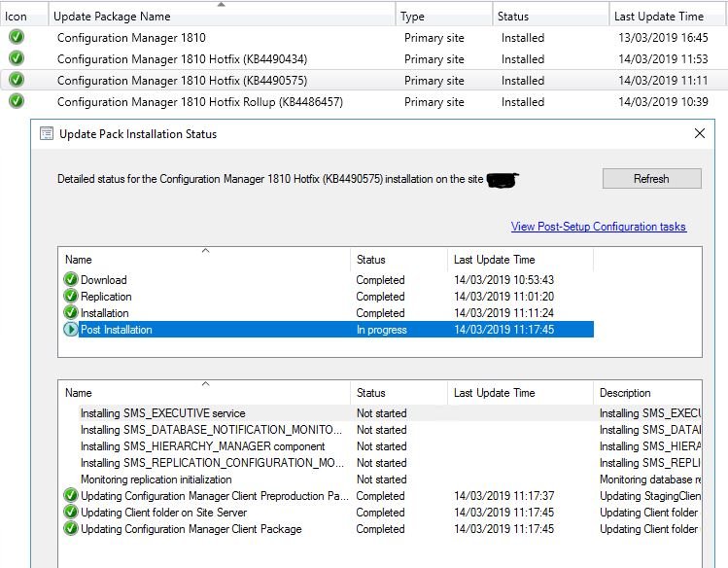This screenshot has height=568, width=728.
Task: Select the Post Installation step row
Action: pyautogui.click(x=329, y=330)
